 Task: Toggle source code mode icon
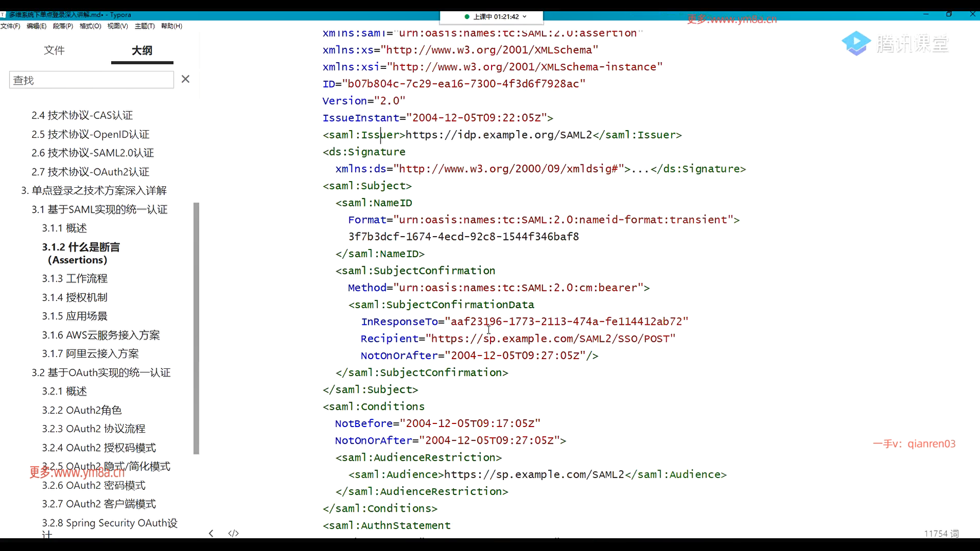(x=233, y=533)
